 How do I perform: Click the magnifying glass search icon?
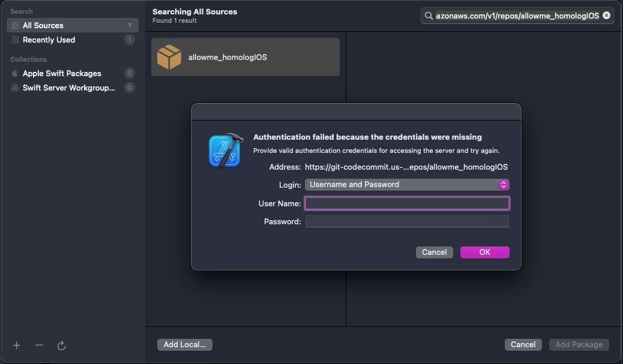429,16
